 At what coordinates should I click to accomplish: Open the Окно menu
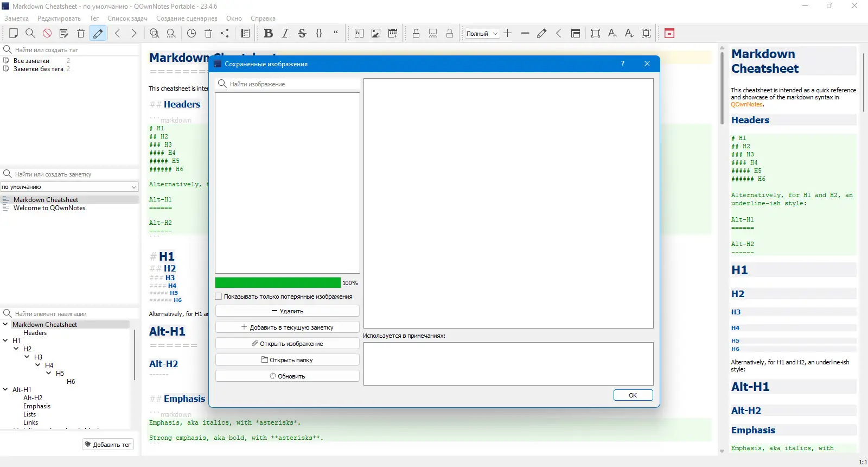[234, 18]
